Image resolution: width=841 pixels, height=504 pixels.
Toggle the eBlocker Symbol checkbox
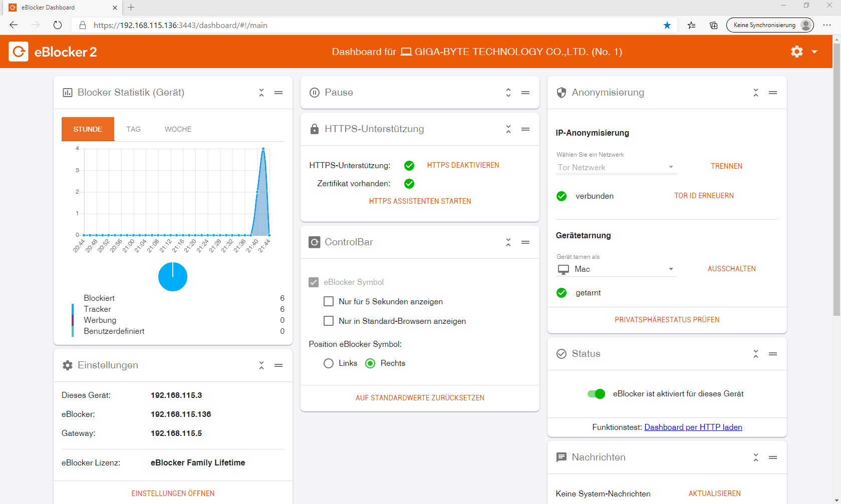coord(314,282)
